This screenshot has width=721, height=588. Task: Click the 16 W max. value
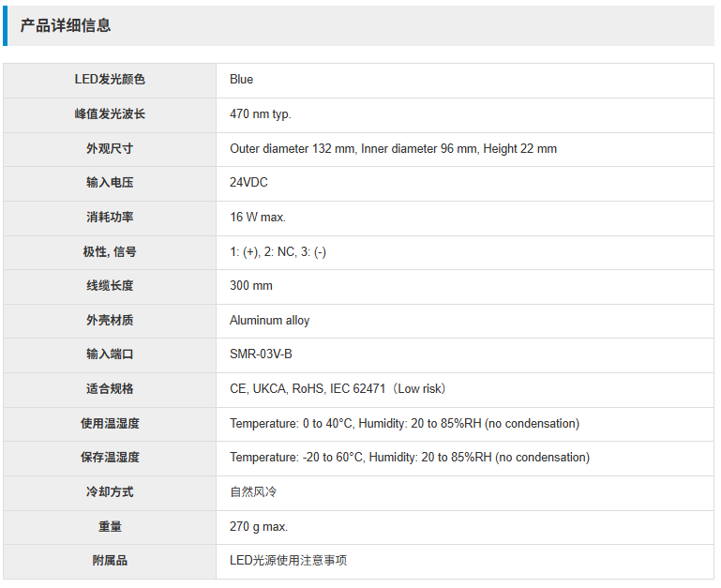258,218
